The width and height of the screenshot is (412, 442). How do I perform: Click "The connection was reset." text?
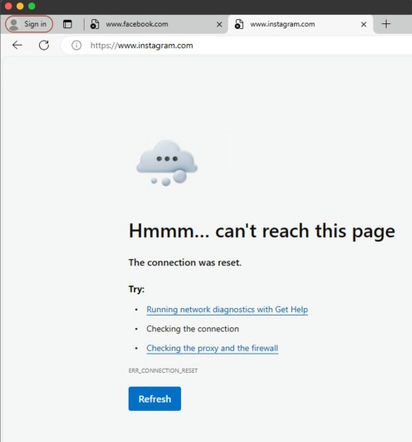click(x=185, y=263)
